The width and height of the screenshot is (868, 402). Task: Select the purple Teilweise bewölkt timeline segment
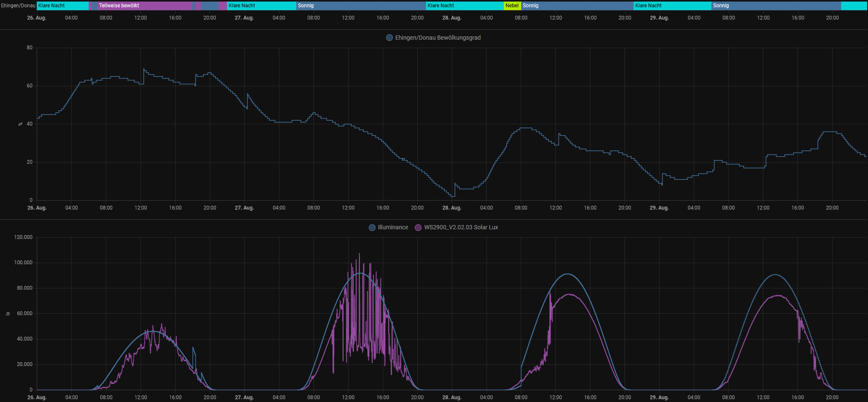145,5
